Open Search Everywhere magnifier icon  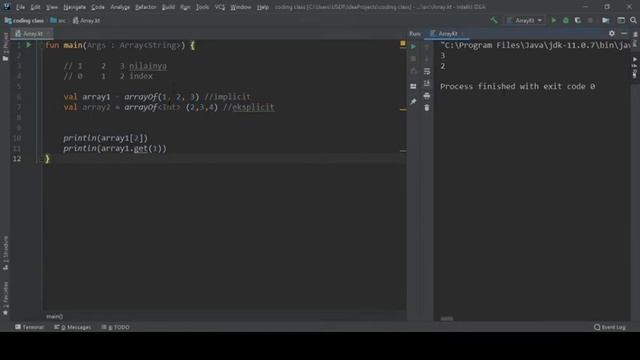point(633,20)
